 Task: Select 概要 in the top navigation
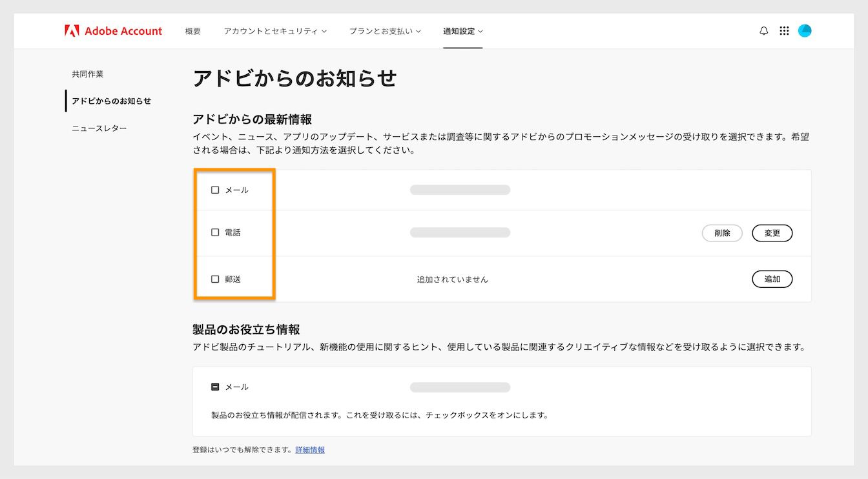tap(192, 30)
